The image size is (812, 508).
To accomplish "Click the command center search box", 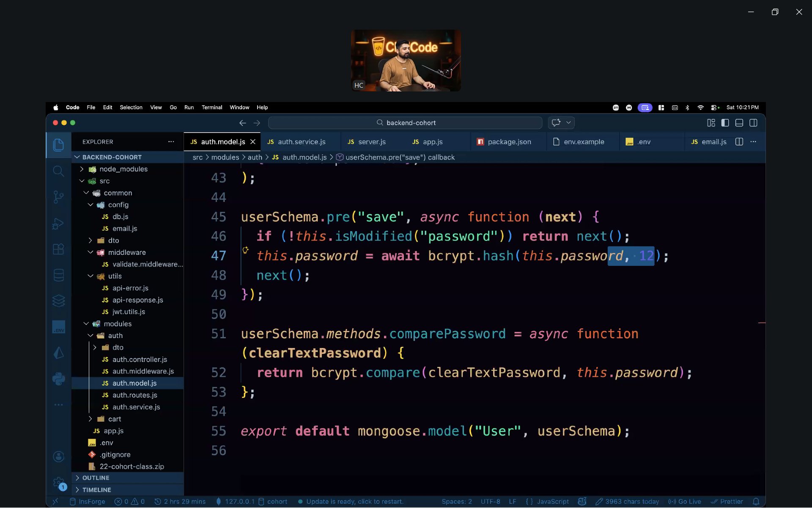I will (405, 123).
